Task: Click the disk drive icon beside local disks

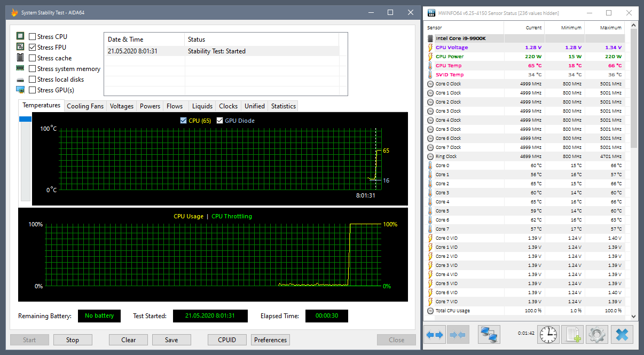Action: tap(20, 80)
